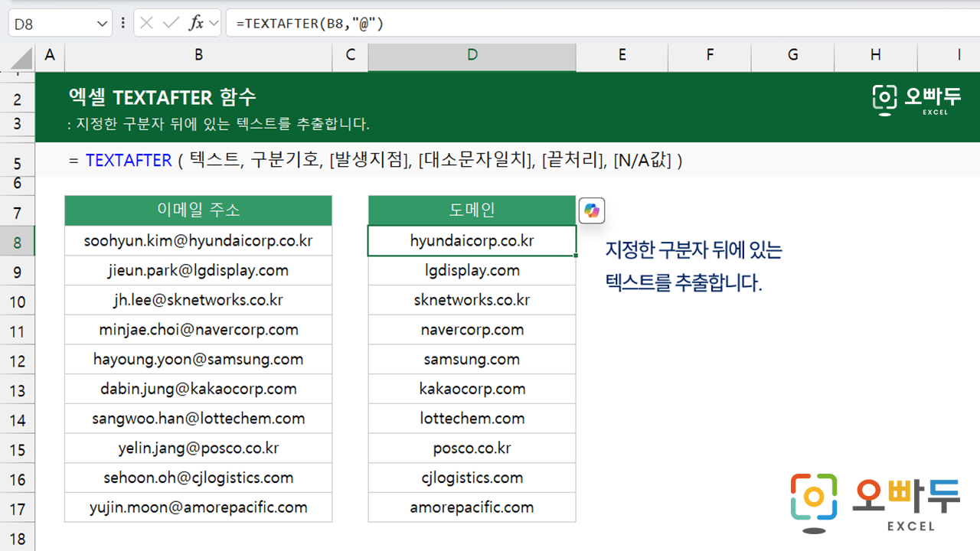
Task: Select the amorepacific.com domain cell
Action: [472, 507]
